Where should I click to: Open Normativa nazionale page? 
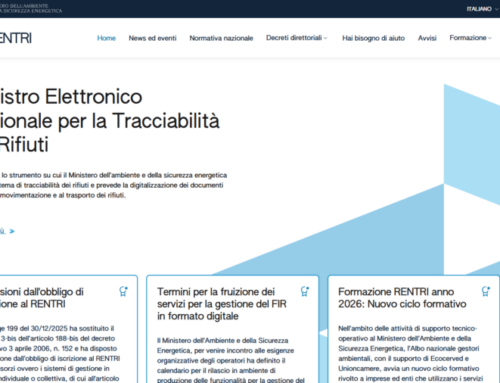[221, 38]
